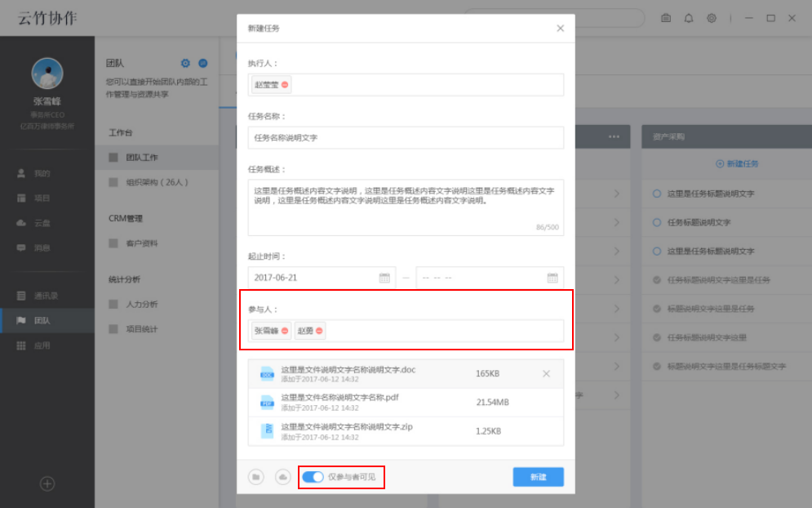This screenshot has height=508, width=812.
Task: Click the blue 新建 button
Action: pyautogui.click(x=538, y=477)
